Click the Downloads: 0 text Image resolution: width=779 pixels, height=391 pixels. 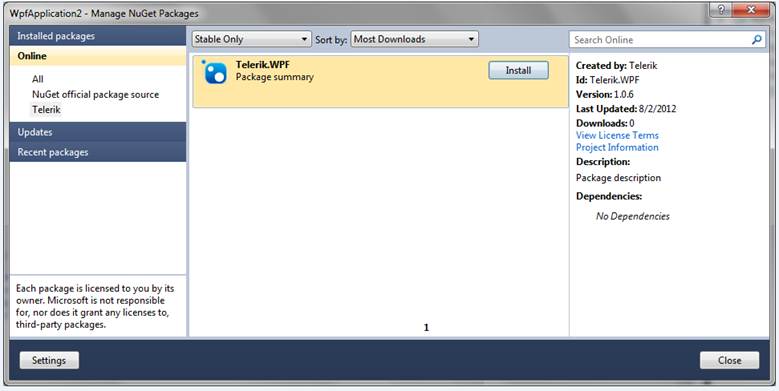(x=605, y=123)
